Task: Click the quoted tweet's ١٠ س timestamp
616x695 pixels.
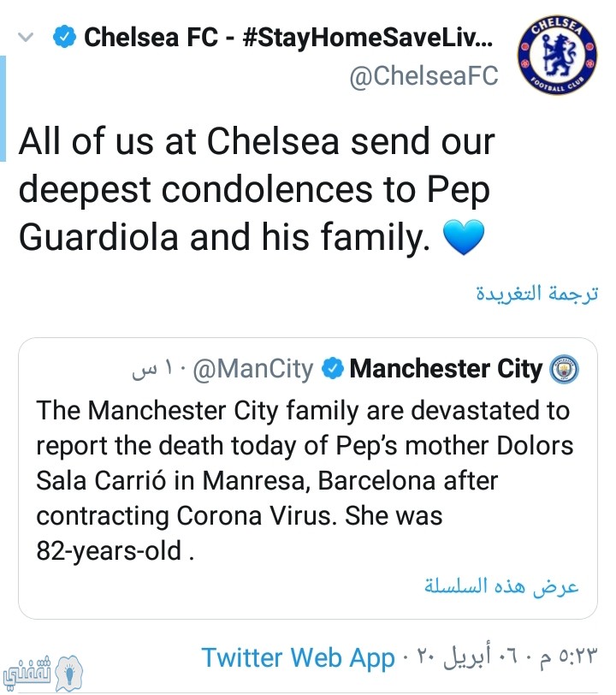Action: click(x=153, y=369)
